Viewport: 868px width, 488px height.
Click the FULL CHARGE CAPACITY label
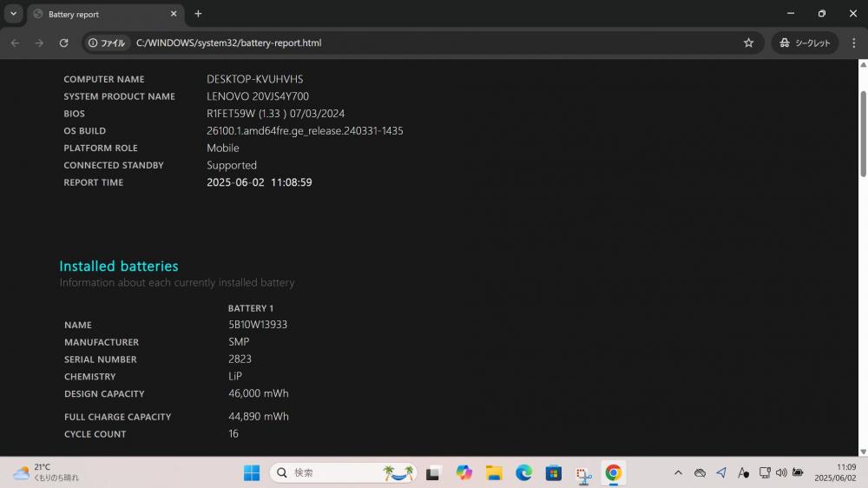(118, 417)
